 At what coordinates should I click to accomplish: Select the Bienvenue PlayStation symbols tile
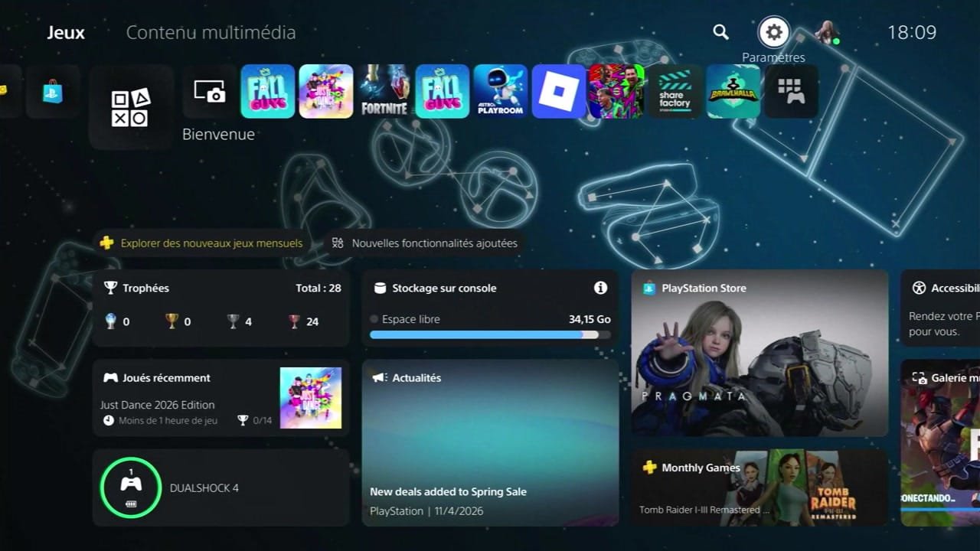pyautogui.click(x=131, y=107)
